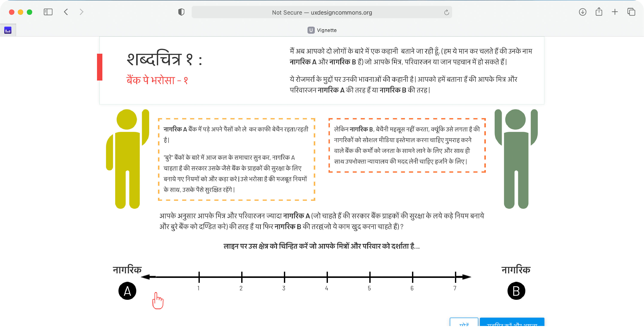
Task: Mark tick 4 on the number line
Action: 327,277
